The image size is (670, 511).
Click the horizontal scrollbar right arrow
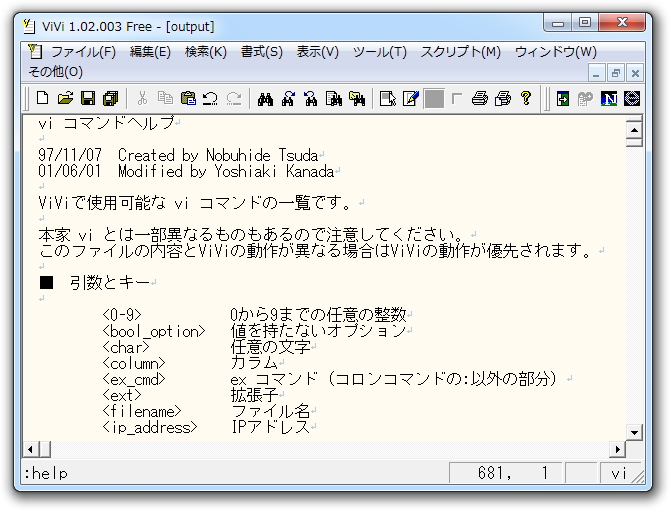[617, 449]
